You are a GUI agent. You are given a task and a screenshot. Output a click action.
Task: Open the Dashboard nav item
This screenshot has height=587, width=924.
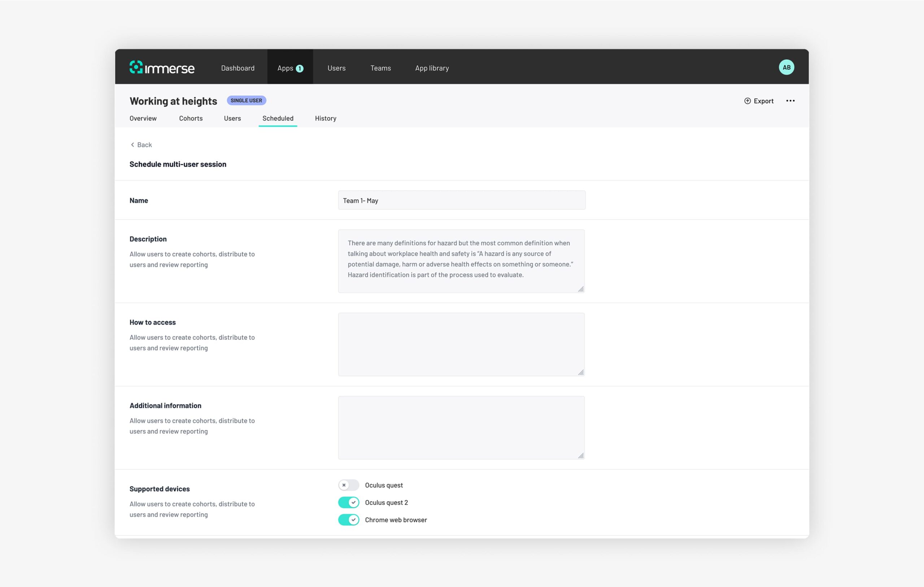237,68
